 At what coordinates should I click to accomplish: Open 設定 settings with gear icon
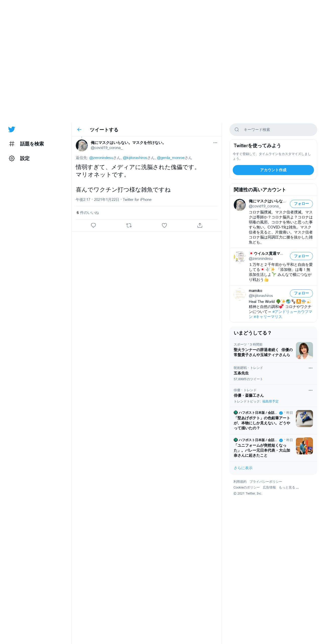[20, 158]
